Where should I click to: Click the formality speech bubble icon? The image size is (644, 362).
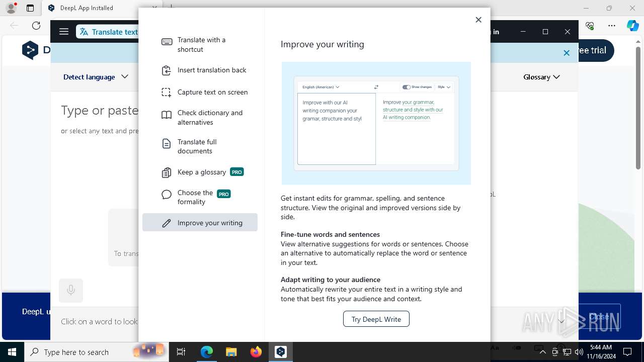click(x=167, y=195)
